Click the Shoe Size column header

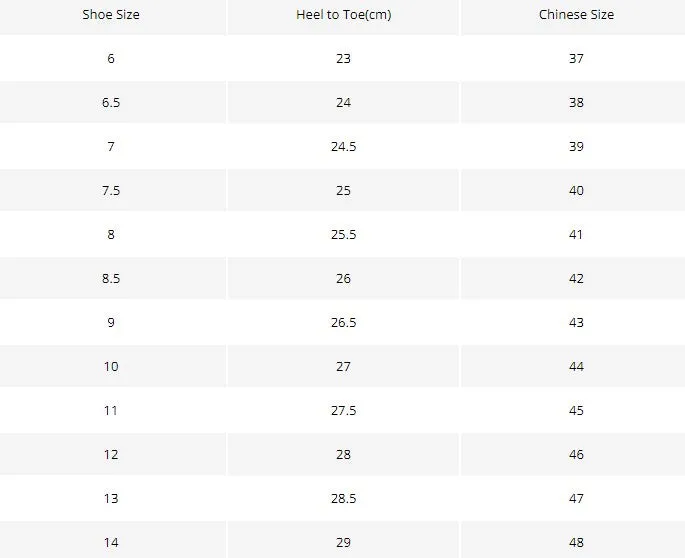click(111, 15)
